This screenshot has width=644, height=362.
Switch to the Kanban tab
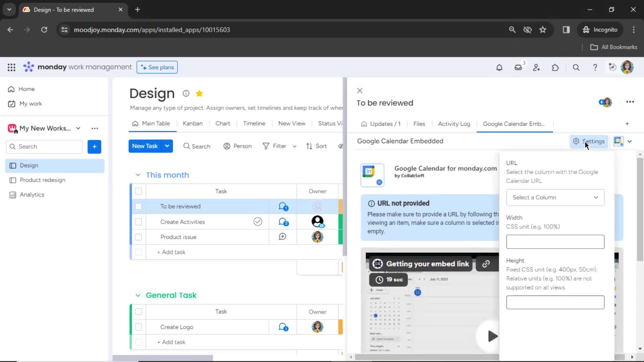click(x=193, y=124)
